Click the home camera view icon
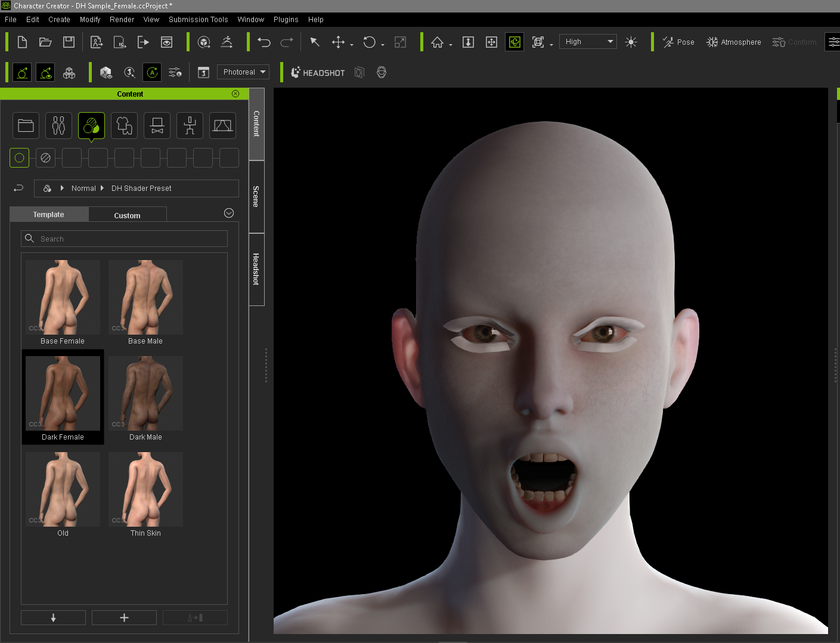This screenshot has height=643, width=840. pos(437,42)
